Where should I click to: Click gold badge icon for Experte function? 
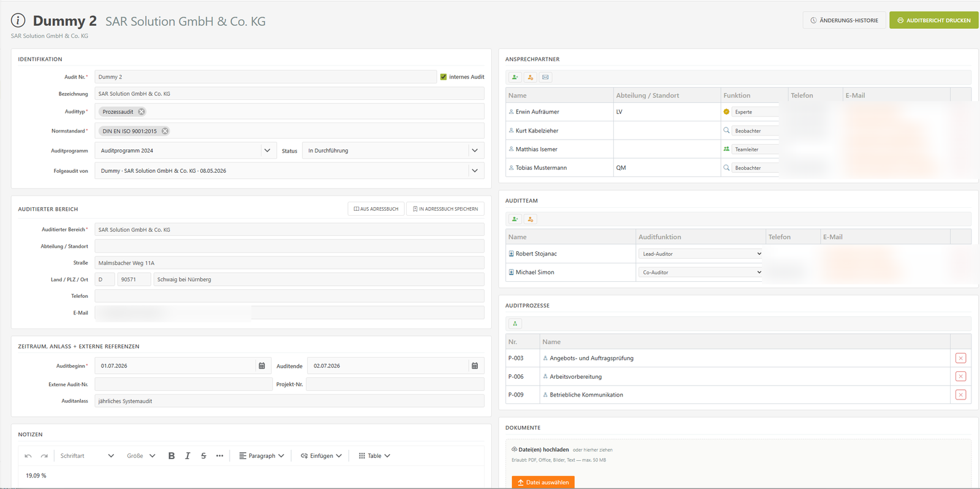[x=726, y=112]
